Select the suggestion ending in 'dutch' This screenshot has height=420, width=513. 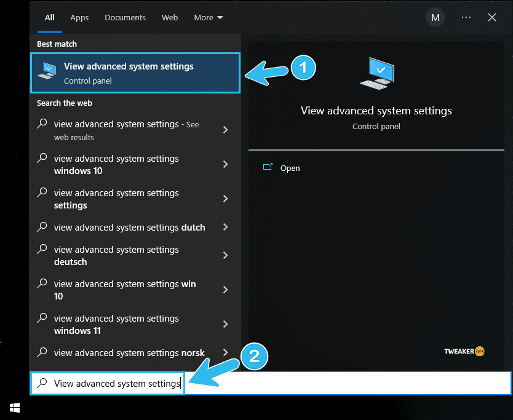(135, 227)
